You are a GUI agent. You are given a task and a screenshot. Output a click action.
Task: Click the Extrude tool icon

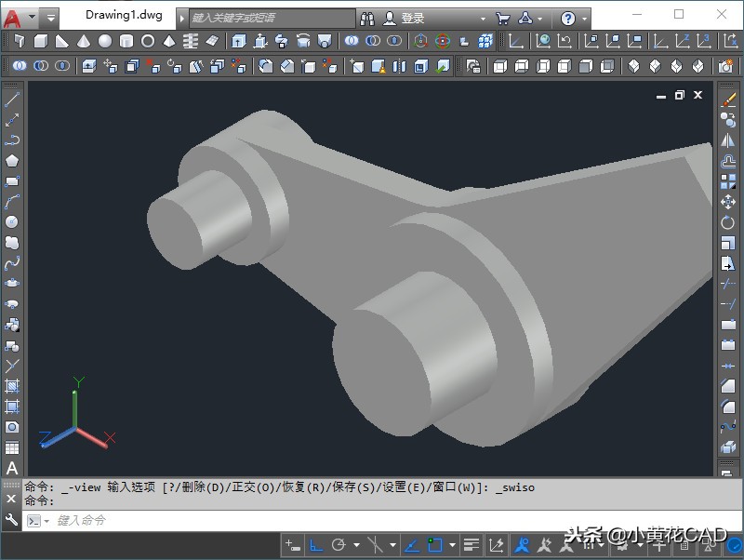[239, 41]
